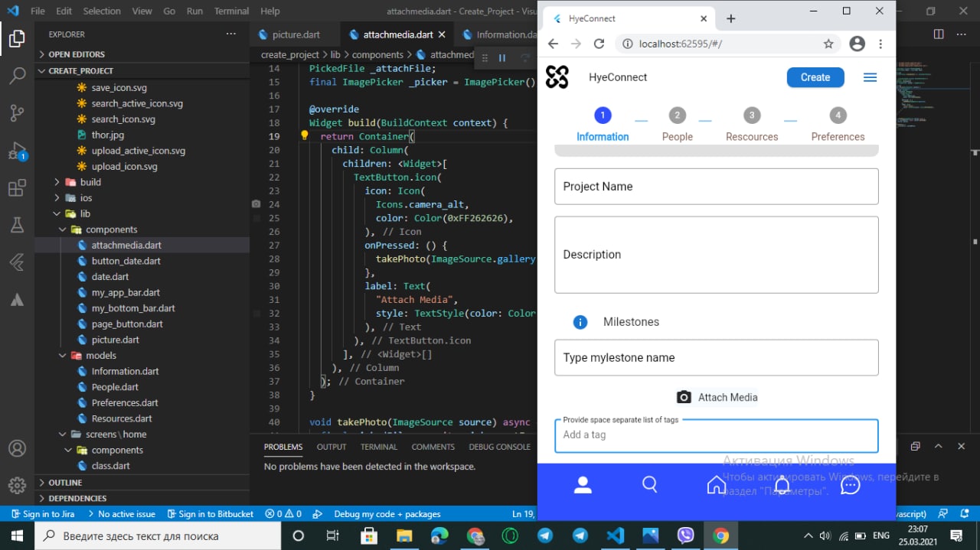Viewport: 980px width, 550px height.
Task: Click the Milestones info icon
Action: (x=580, y=322)
